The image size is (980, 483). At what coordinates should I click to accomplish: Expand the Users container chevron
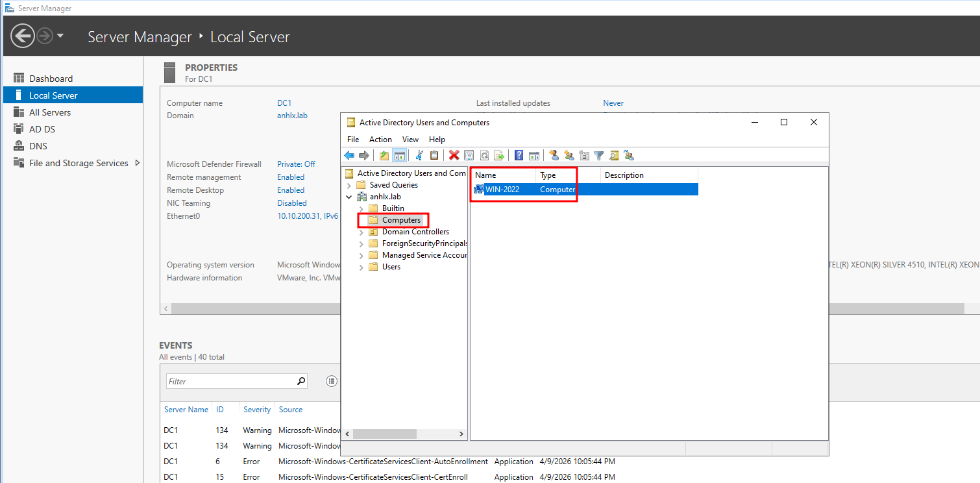coord(361,267)
